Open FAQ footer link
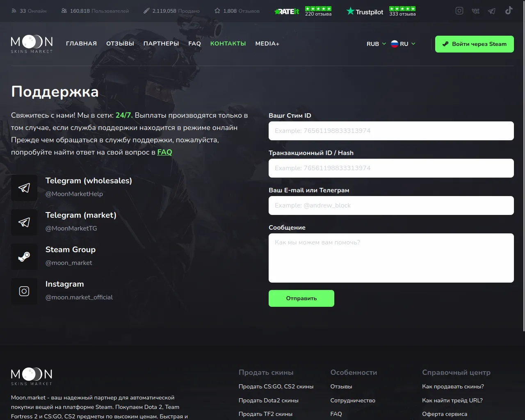The height and width of the screenshot is (420, 525). [336, 414]
